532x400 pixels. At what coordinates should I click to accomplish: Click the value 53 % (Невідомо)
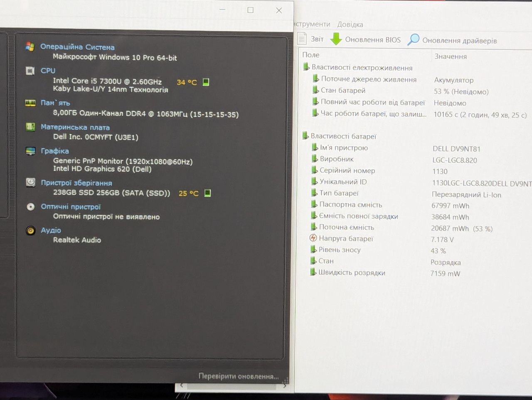461,92
